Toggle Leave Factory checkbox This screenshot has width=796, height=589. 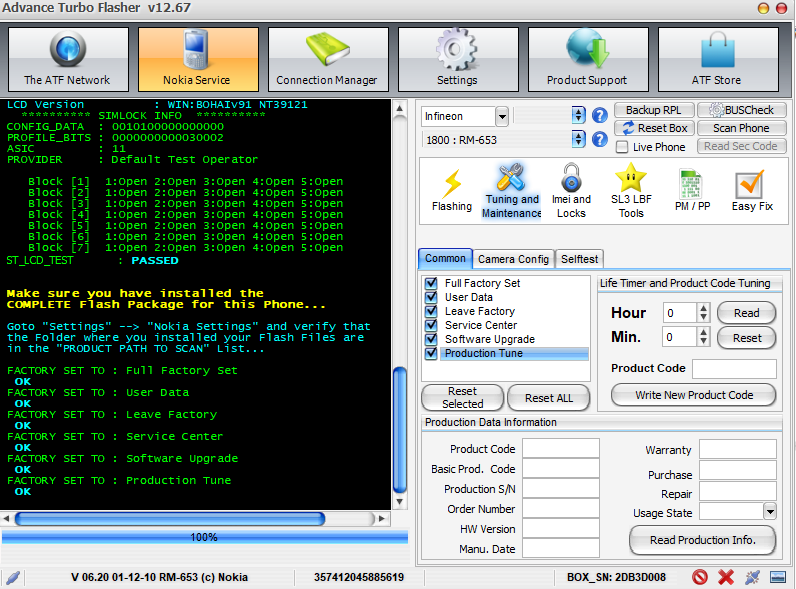click(432, 311)
